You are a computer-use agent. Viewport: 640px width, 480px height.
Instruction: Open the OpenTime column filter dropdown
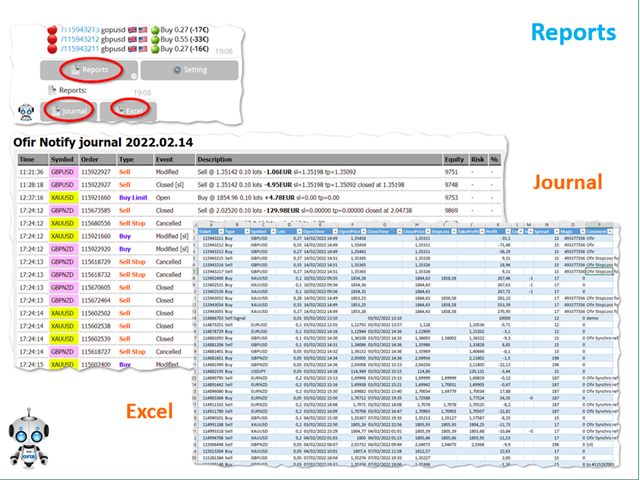(335, 231)
